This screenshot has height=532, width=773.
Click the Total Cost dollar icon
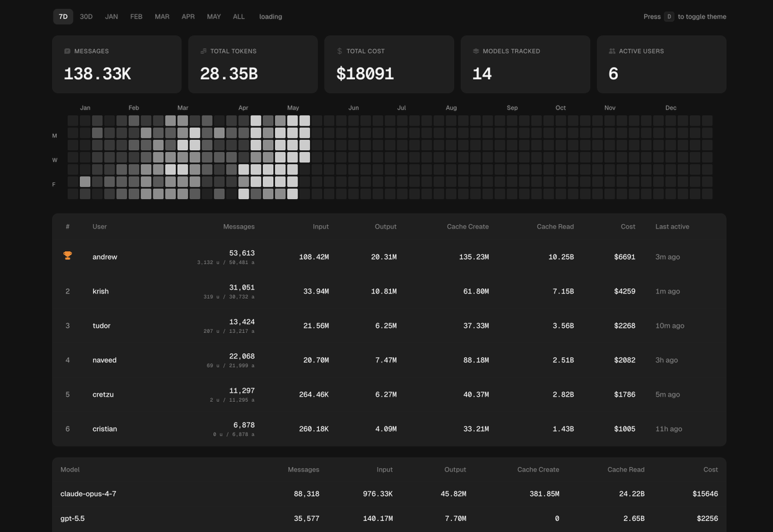339,51
